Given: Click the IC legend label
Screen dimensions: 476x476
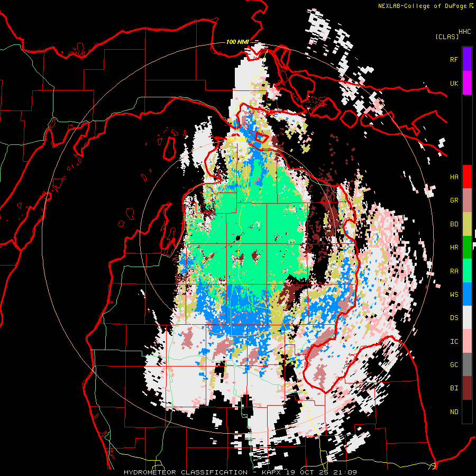Looking at the screenshot, I should (454, 342).
